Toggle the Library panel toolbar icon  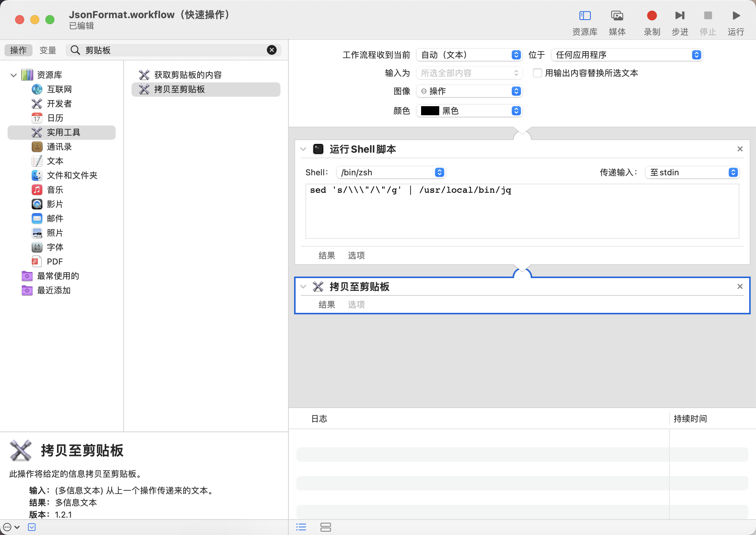(585, 16)
